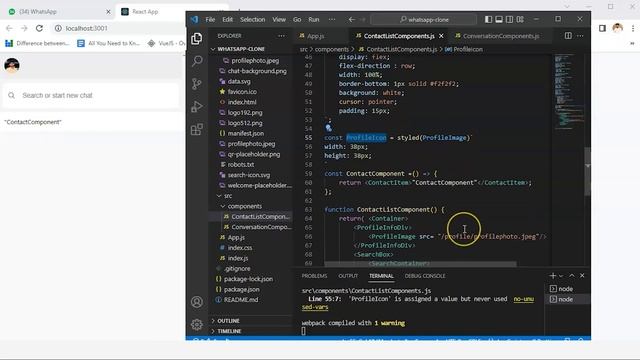Open the browser side panel icon
The height and width of the screenshot is (360, 640).
point(602,28)
